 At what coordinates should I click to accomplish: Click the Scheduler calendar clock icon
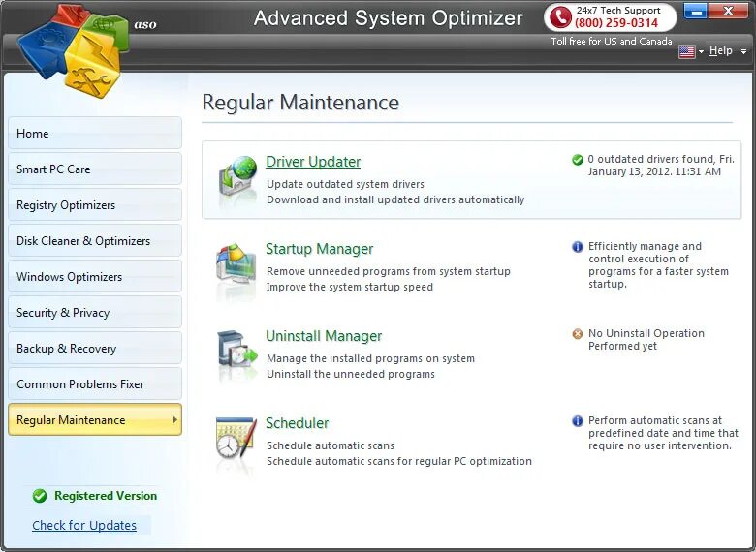coord(236,440)
